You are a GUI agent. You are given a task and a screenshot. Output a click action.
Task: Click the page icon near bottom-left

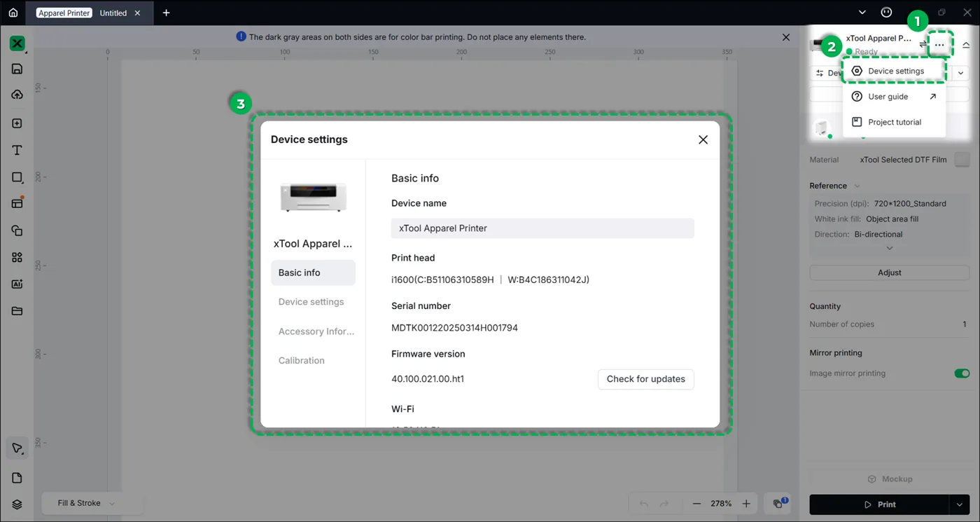point(17,478)
